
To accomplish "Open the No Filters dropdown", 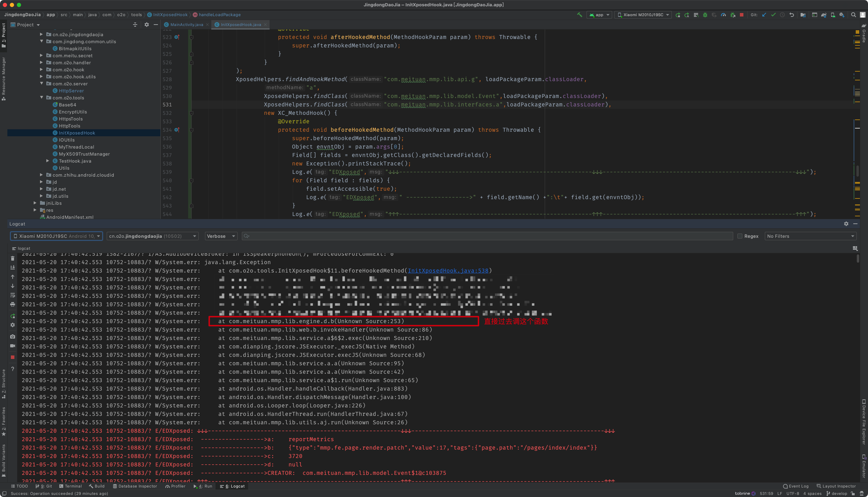I will point(810,236).
